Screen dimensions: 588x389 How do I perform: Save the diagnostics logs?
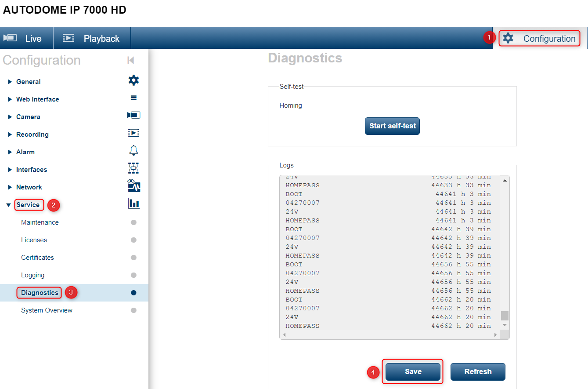412,371
